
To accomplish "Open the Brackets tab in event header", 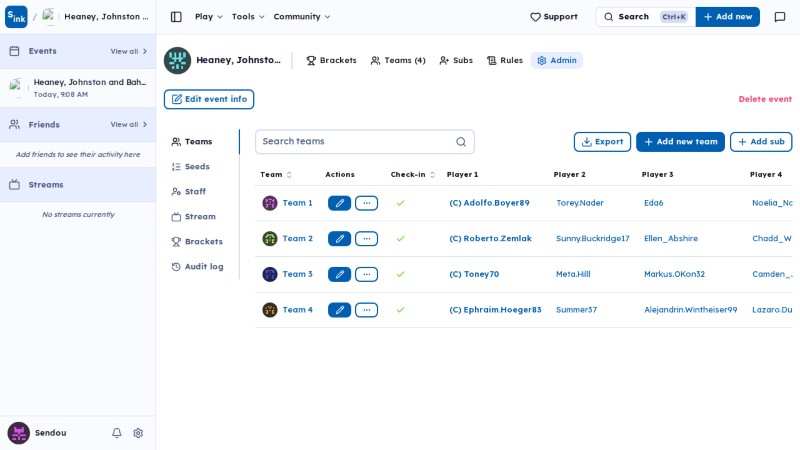I will click(x=331, y=60).
